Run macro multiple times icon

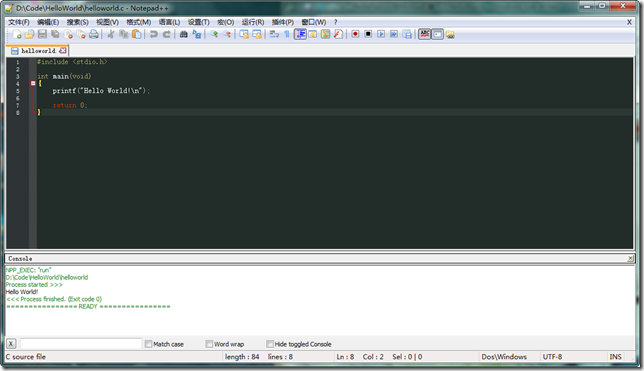pos(394,34)
